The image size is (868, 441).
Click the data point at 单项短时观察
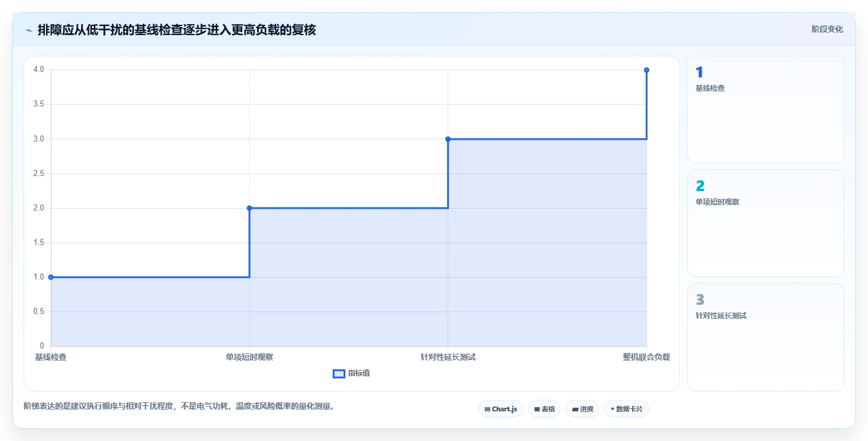click(x=249, y=208)
